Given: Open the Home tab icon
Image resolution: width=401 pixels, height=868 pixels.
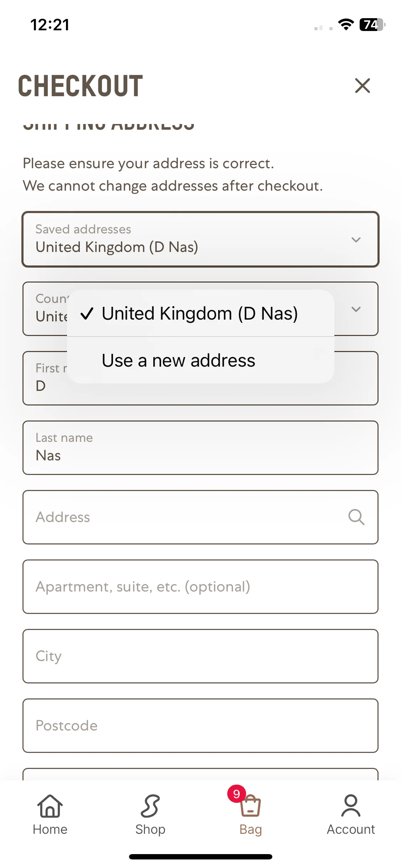Looking at the screenshot, I should (x=50, y=806).
